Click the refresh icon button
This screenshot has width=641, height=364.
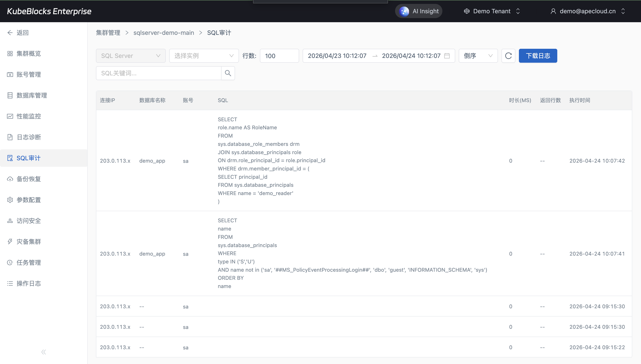[508, 56]
